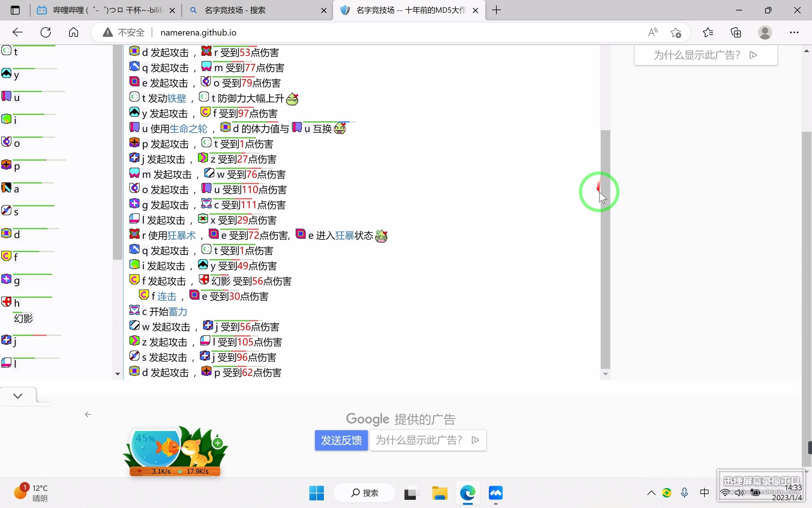This screenshot has width=812, height=508.
Task: Click the 不安全 security warning icon
Action: [x=108, y=32]
